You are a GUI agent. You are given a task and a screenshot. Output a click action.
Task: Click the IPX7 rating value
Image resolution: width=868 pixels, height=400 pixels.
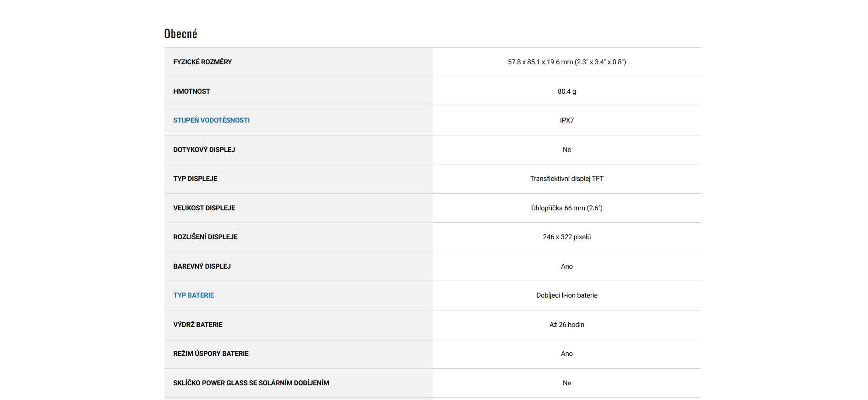click(566, 120)
